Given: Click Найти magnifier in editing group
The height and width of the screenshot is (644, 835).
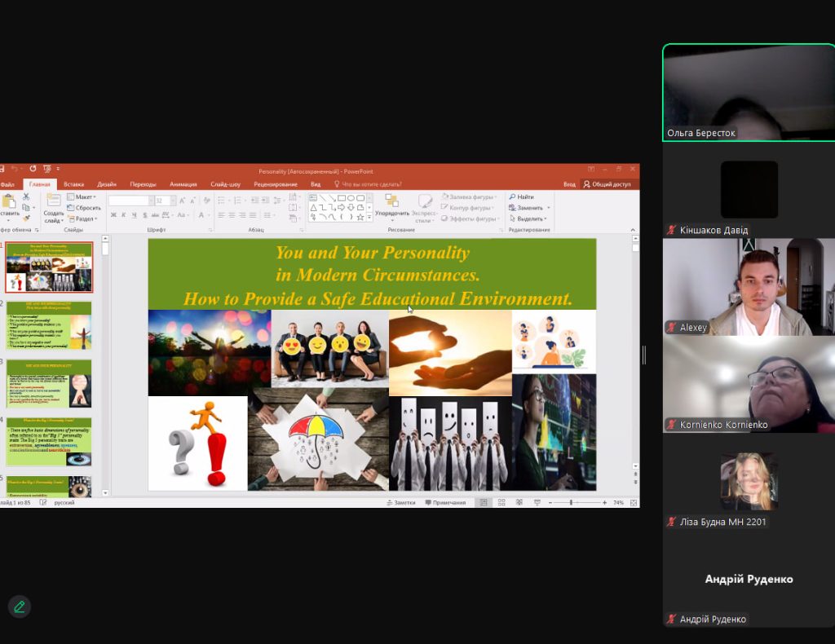Looking at the screenshot, I should click(x=521, y=196).
